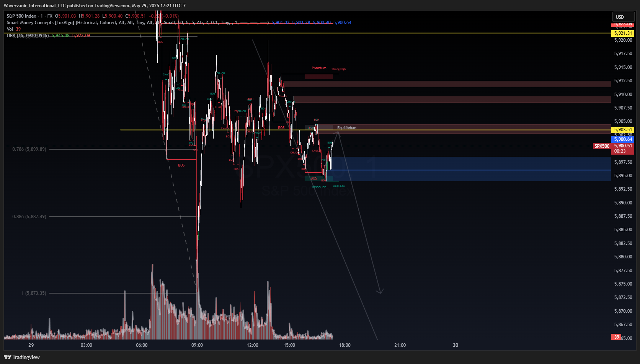The width and height of the screenshot is (640, 364).
Task: Click the open value O5,901.03
Action: [65, 16]
